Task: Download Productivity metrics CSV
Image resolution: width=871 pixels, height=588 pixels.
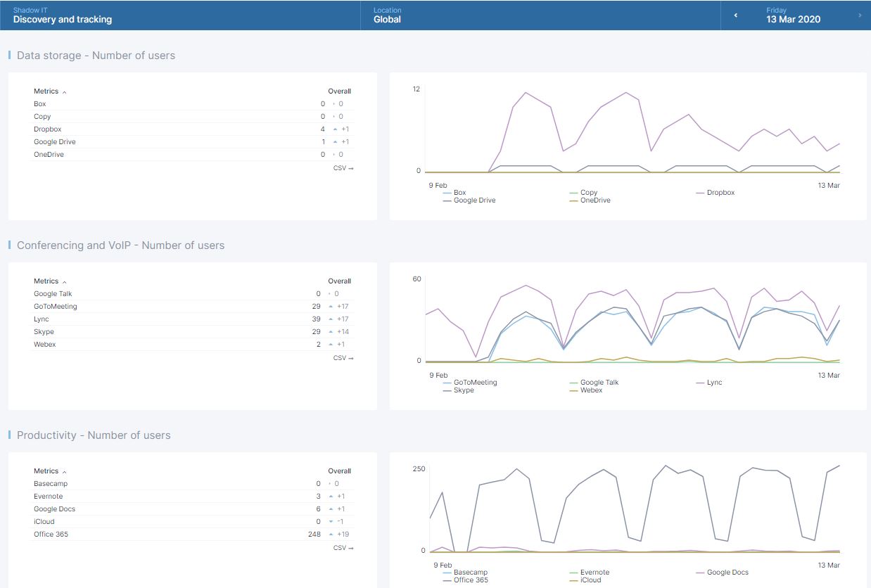Action: (343, 548)
